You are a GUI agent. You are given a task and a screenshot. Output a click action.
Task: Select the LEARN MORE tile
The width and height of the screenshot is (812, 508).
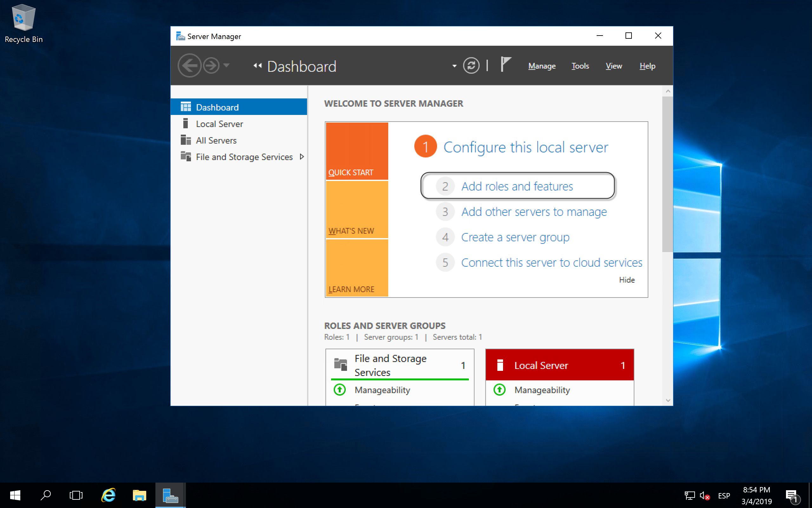coord(357,268)
